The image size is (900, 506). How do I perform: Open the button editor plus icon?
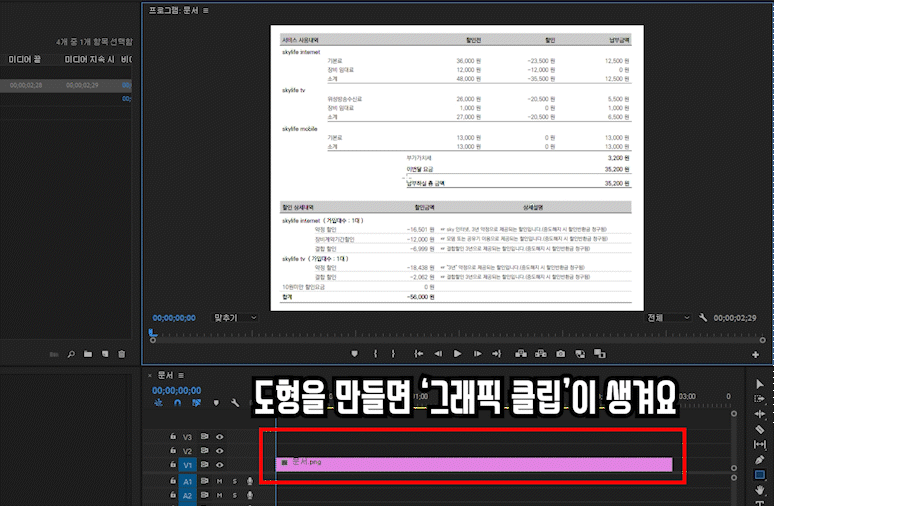click(755, 355)
